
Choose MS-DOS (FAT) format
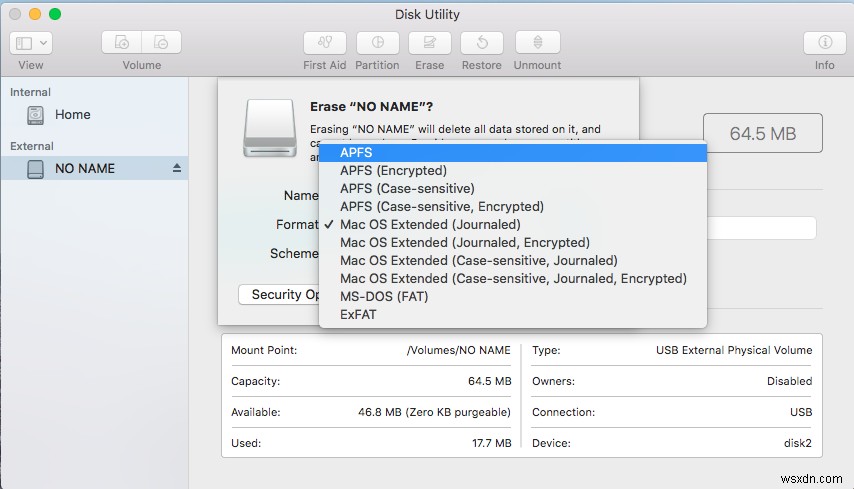tap(513, 296)
